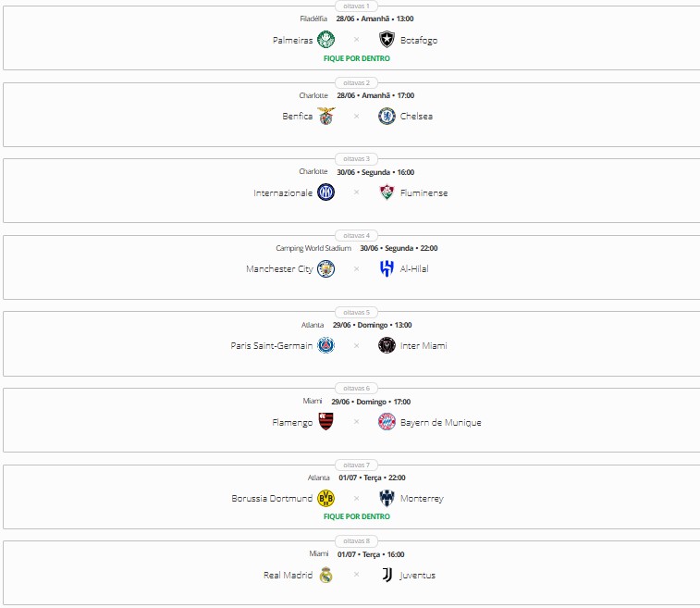Click the Real Madrid crest
Screen dimensions: 700x608
325,575
